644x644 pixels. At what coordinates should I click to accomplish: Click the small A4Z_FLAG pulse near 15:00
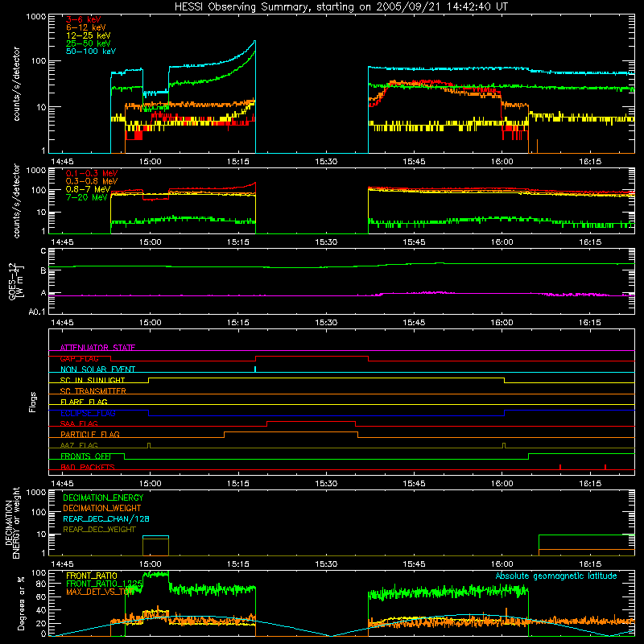pyautogui.click(x=149, y=446)
